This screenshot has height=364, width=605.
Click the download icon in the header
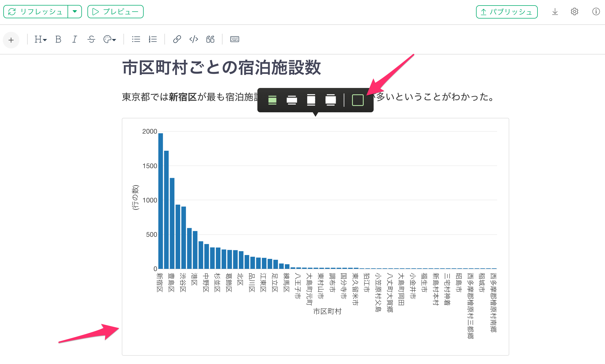coord(555,12)
